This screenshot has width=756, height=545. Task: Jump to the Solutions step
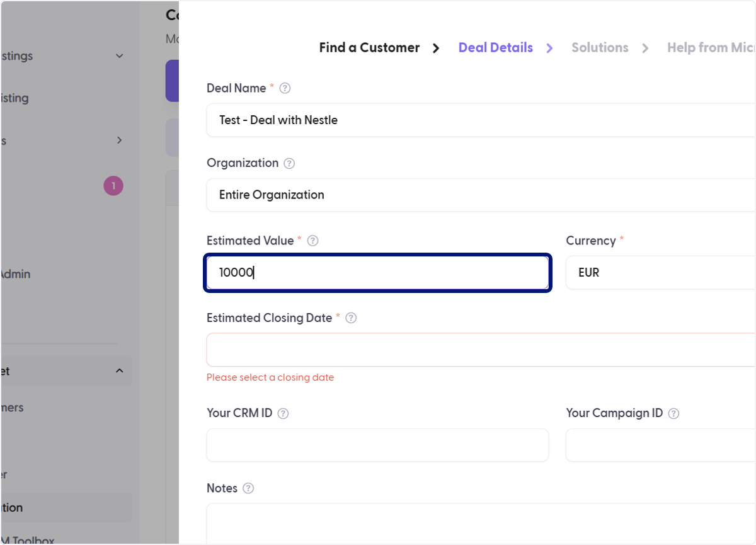[600, 48]
